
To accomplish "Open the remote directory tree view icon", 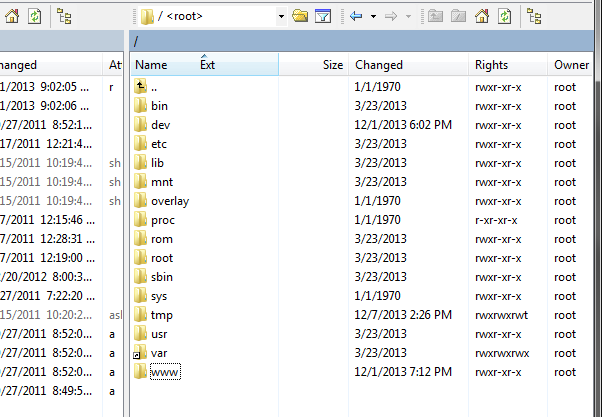I will point(533,17).
